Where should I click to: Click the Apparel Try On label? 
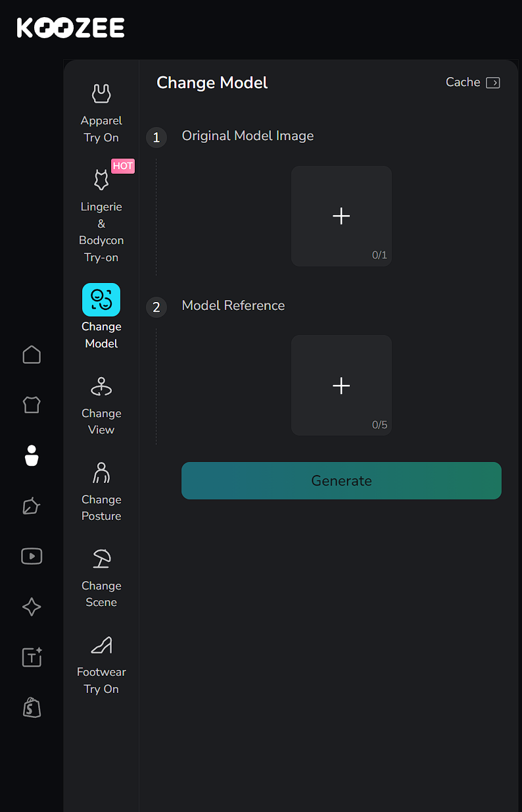[x=101, y=129]
